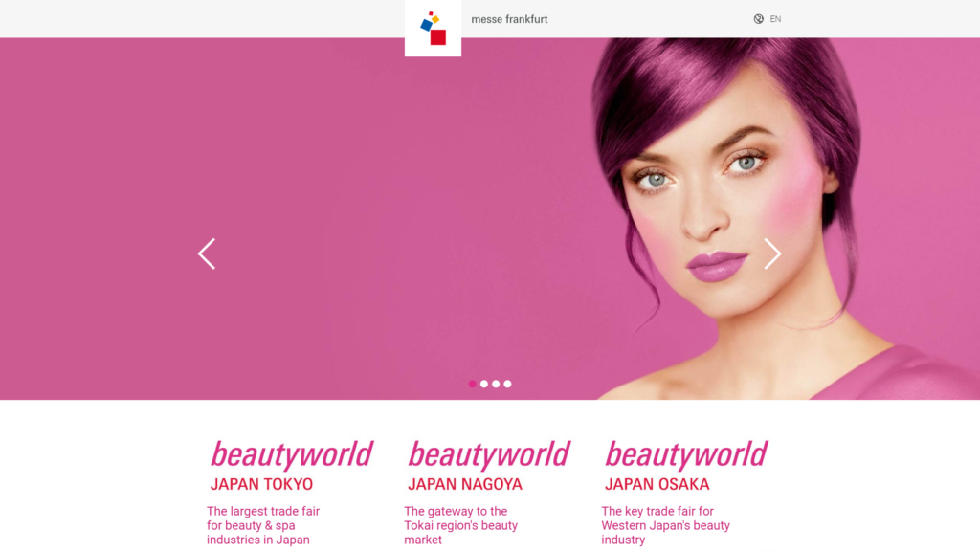Select the third carousel dot
Screen dimensions: 980x551
click(x=496, y=384)
